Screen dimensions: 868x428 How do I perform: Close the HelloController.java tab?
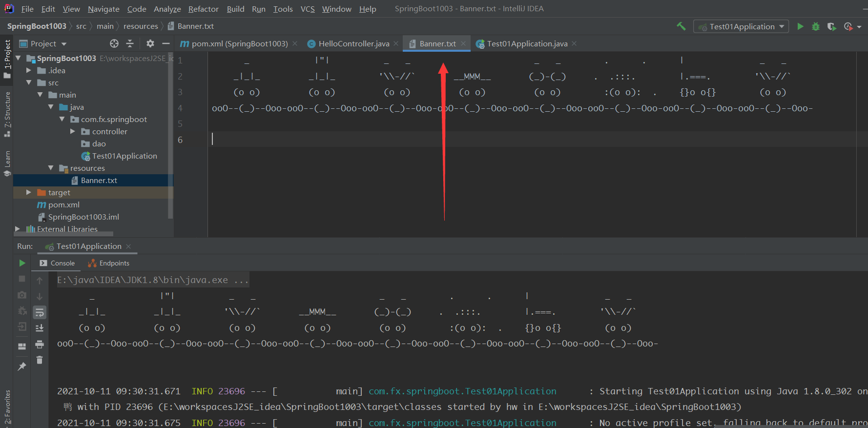396,43
